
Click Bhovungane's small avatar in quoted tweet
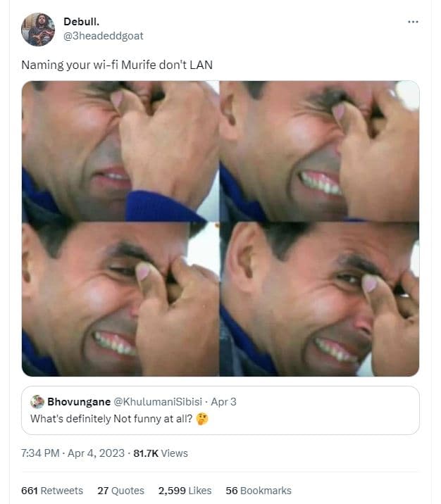37,402
